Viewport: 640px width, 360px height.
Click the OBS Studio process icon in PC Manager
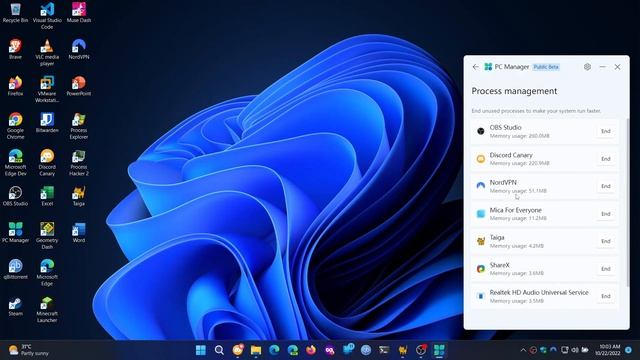click(x=481, y=131)
